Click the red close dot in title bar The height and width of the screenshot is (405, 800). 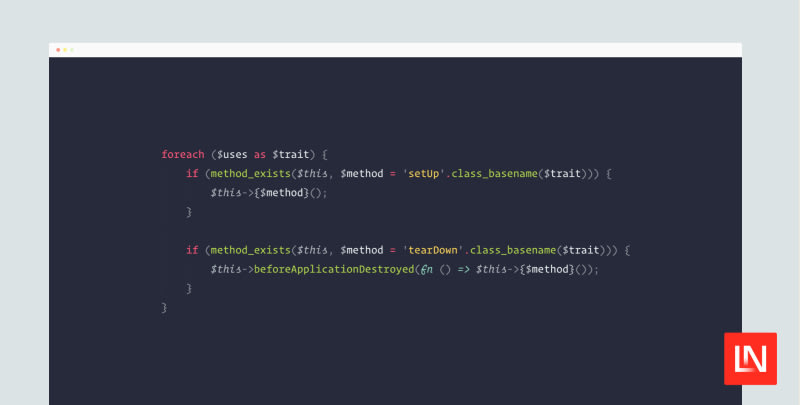58,49
